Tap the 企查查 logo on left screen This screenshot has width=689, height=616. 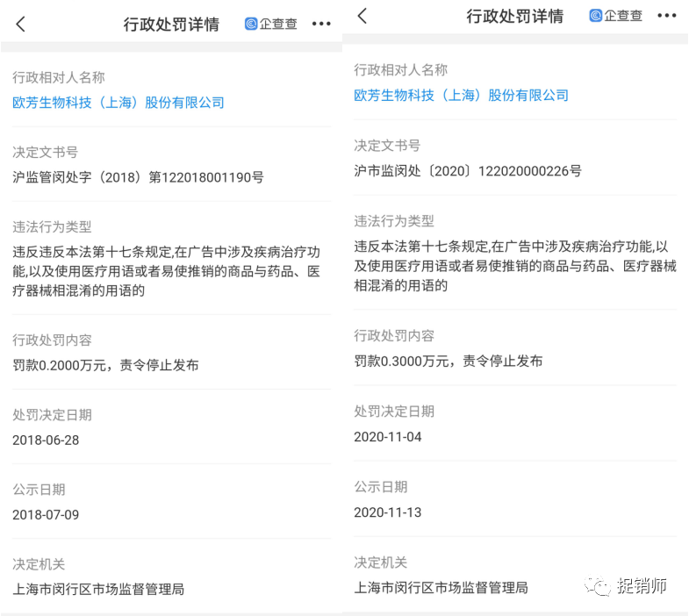271,24
